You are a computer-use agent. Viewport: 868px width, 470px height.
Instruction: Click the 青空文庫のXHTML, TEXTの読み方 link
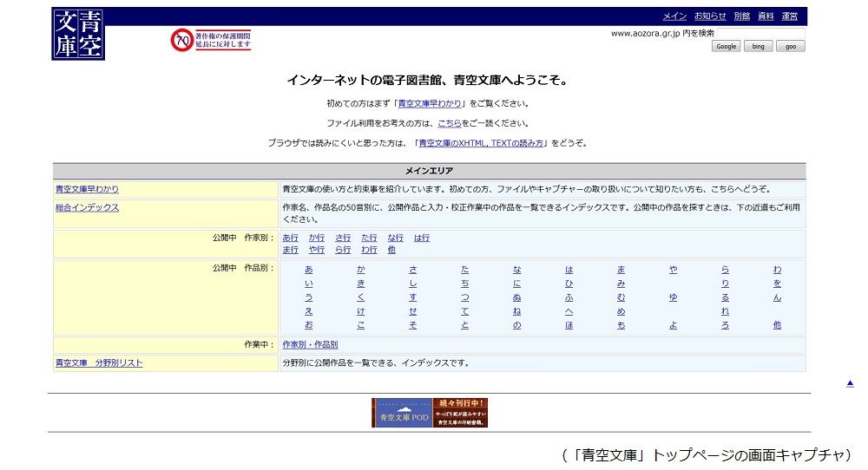pyautogui.click(x=482, y=143)
